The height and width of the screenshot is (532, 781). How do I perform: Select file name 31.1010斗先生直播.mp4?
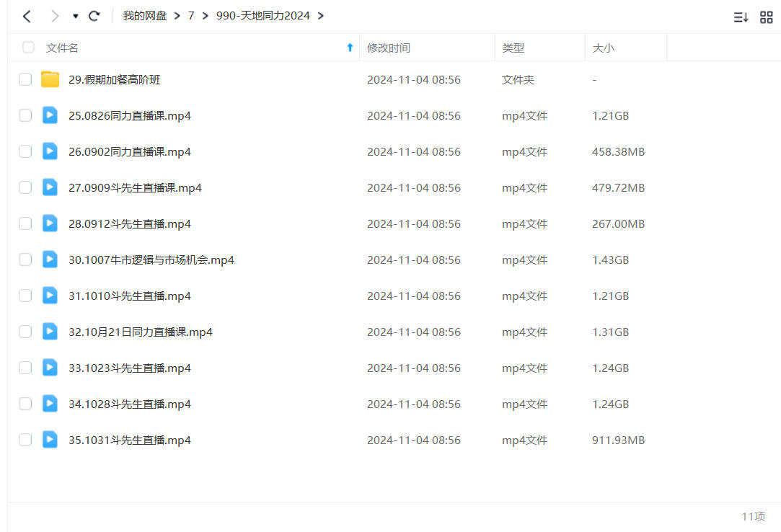click(x=130, y=296)
